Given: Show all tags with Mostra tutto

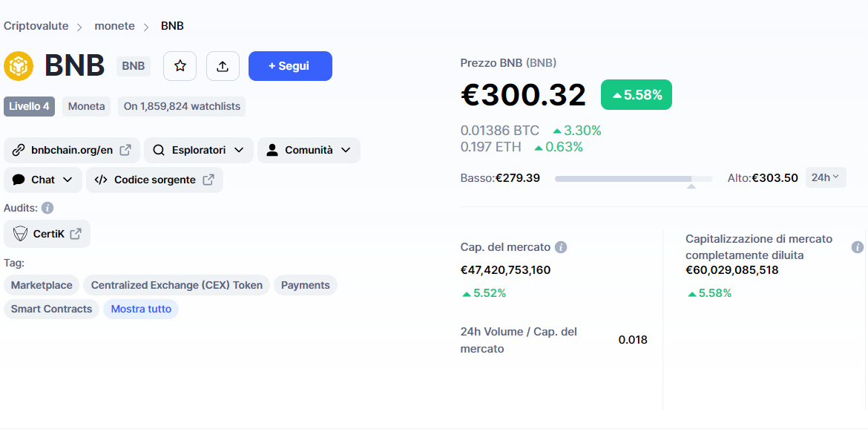Looking at the screenshot, I should [x=141, y=309].
